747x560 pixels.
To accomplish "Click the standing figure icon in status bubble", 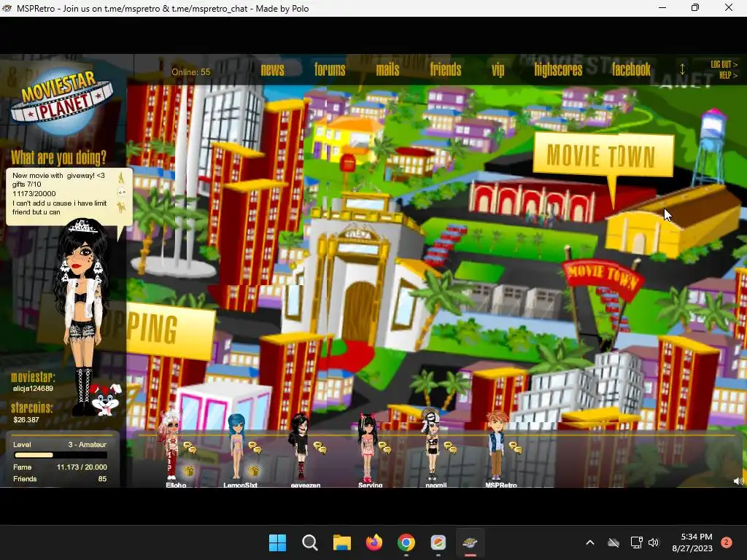I will click(122, 177).
